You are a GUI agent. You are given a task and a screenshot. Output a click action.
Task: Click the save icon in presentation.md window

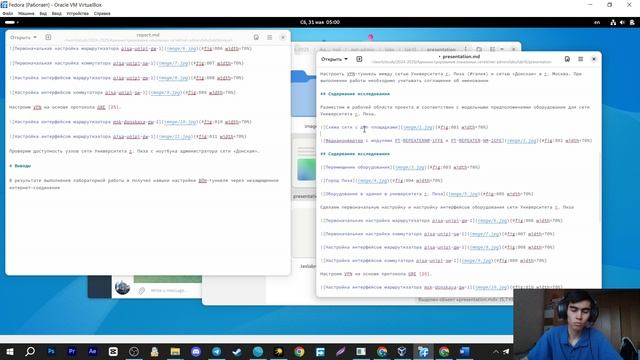pos(567,59)
